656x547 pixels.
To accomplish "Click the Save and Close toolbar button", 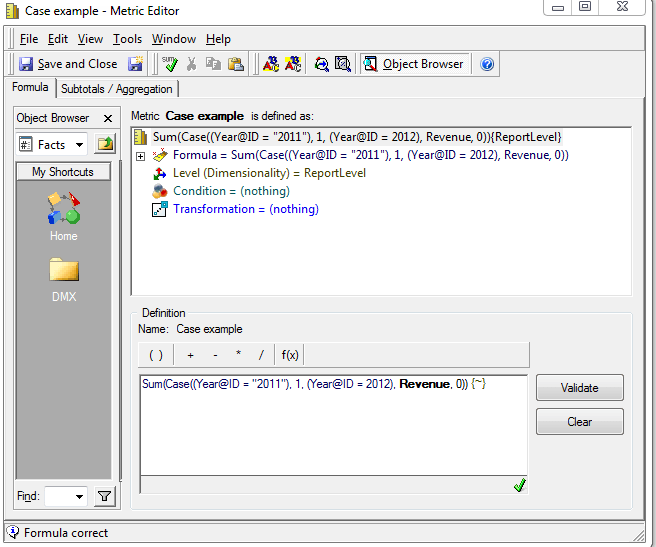I will coord(68,64).
